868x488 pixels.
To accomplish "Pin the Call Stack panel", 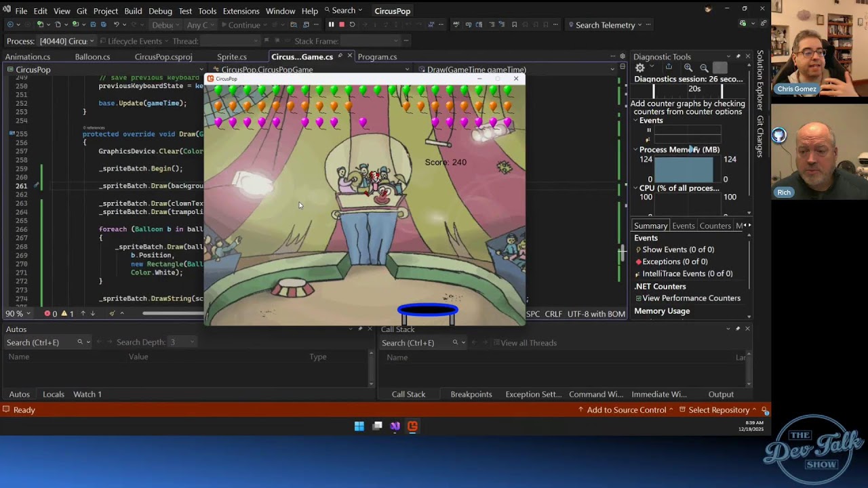I will (x=738, y=329).
